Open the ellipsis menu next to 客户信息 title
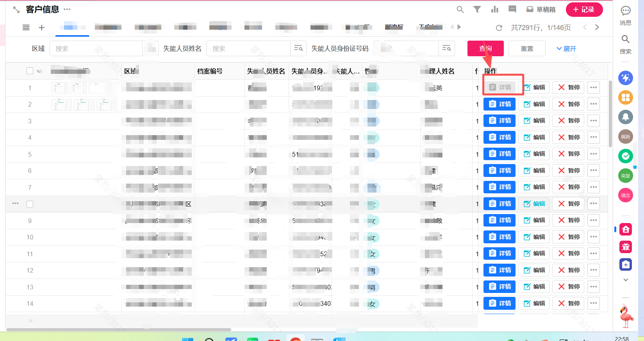644x341 pixels. click(x=67, y=9)
